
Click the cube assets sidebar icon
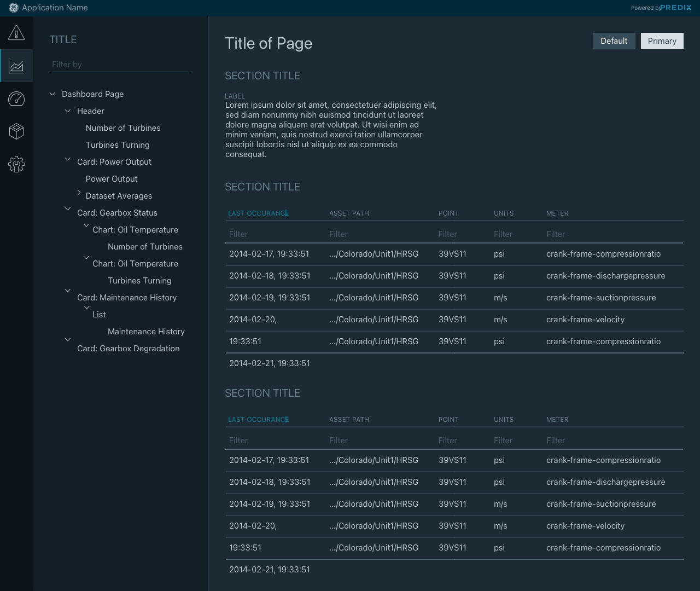coord(16,131)
